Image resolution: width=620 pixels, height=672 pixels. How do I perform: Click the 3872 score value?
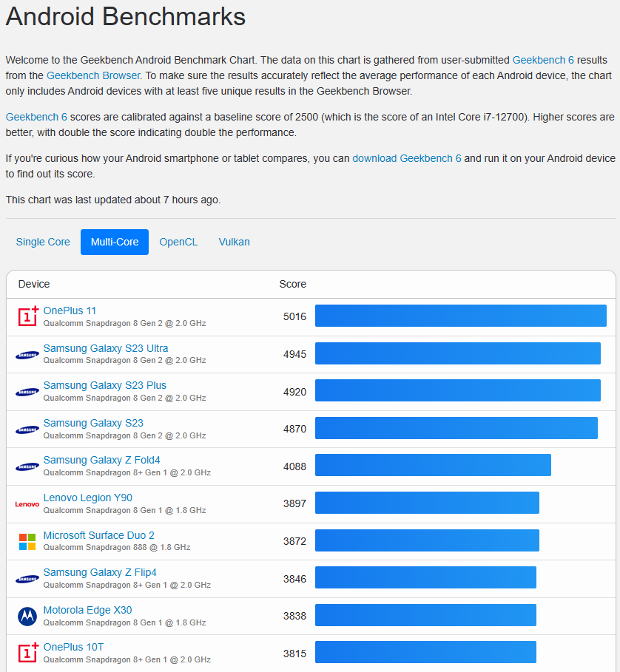(x=294, y=541)
